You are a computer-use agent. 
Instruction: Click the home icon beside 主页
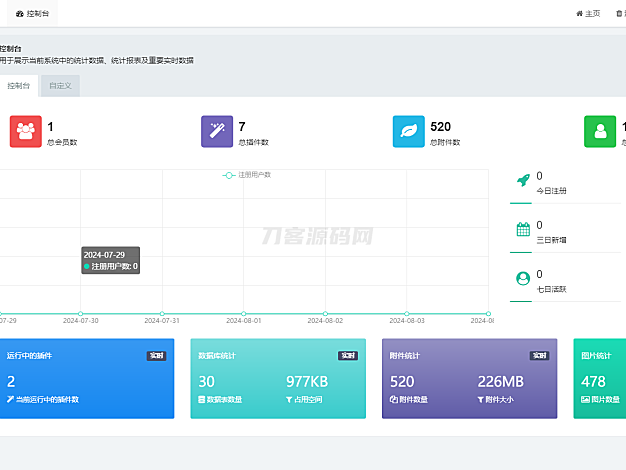coord(579,14)
